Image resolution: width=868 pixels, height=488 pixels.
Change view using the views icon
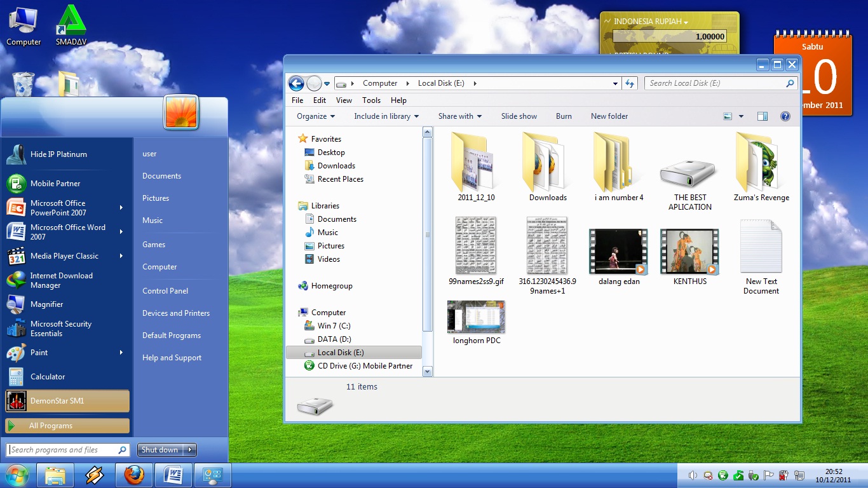pos(728,116)
